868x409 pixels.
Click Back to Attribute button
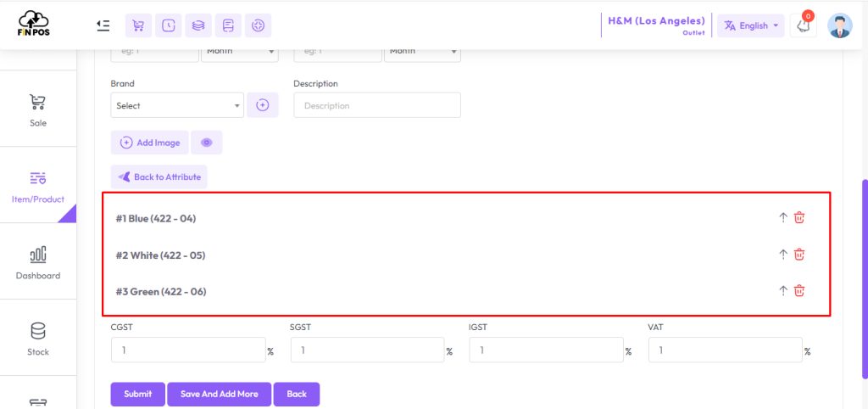click(x=159, y=177)
